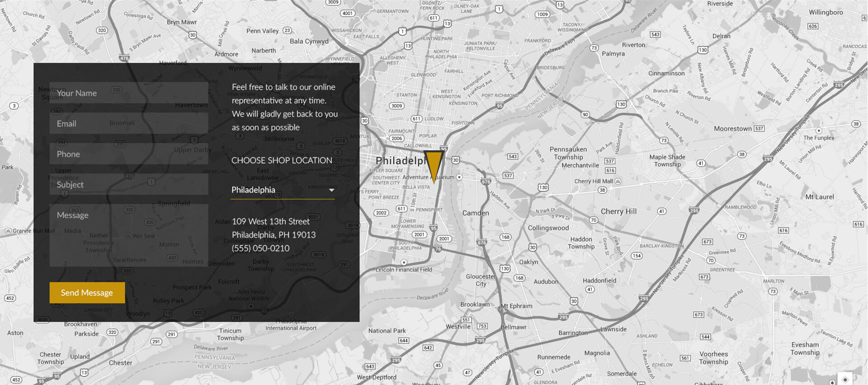This screenshot has width=868, height=385.
Task: Click the gold triangle map marker
Action: (x=434, y=164)
